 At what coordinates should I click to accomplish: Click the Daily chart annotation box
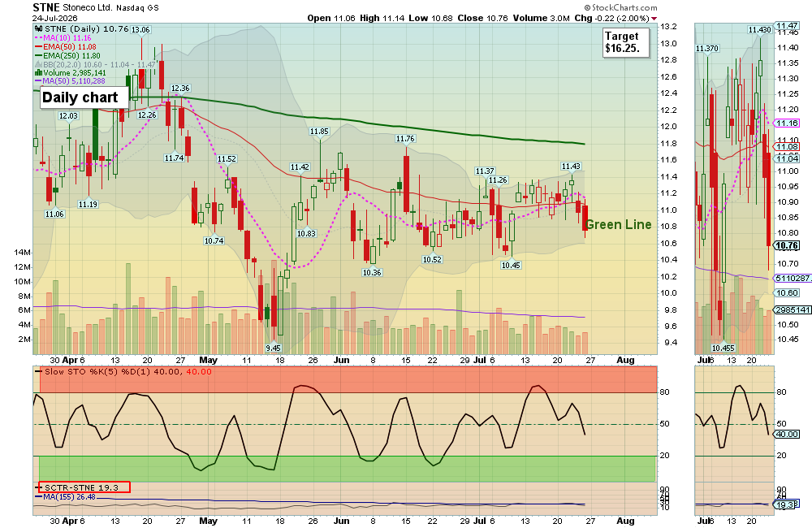84,97
